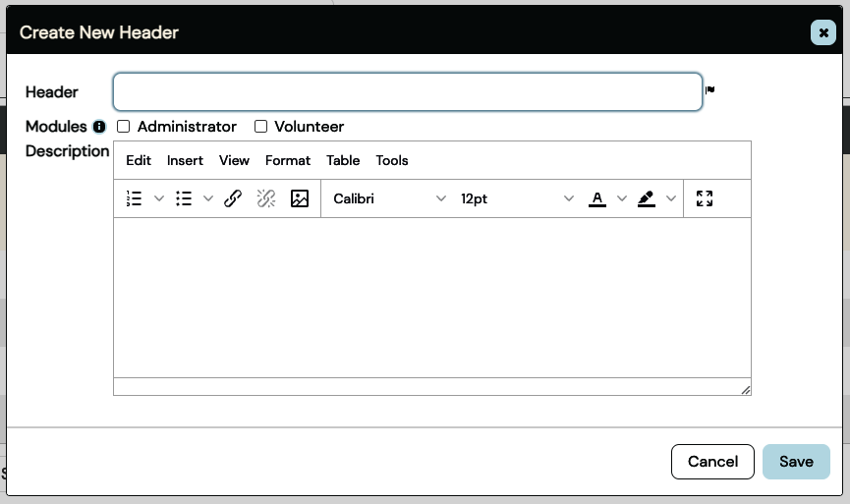Click the remove link icon
850x504 pixels.
point(266,198)
